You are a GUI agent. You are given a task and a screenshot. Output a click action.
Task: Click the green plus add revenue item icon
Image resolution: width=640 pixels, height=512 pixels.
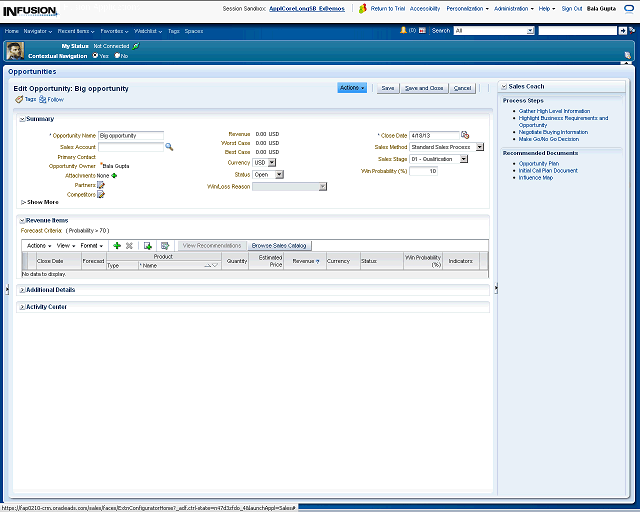pyautogui.click(x=117, y=245)
